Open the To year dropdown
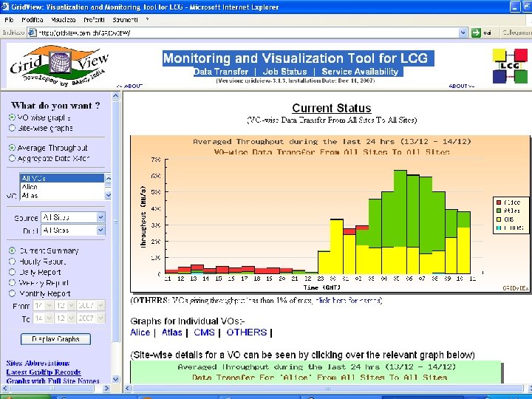Screen dimensions: 532x399 [x=91, y=318]
